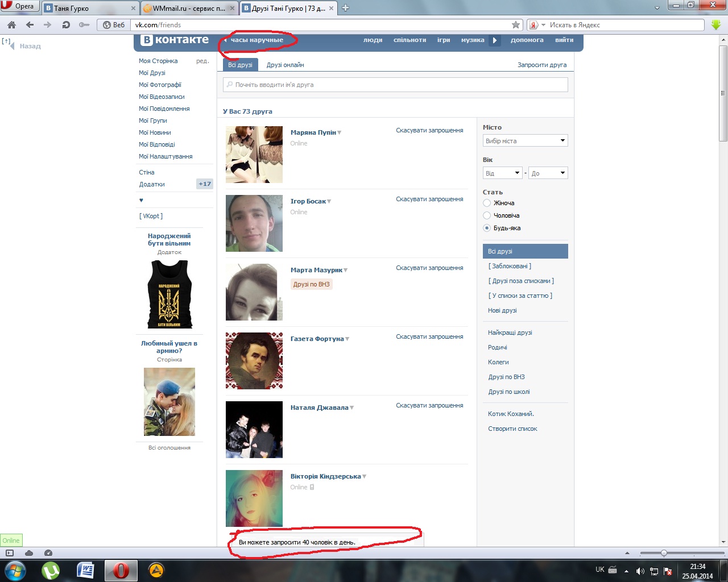Click the +17 apps counter
This screenshot has width=728, height=582.
tap(205, 184)
